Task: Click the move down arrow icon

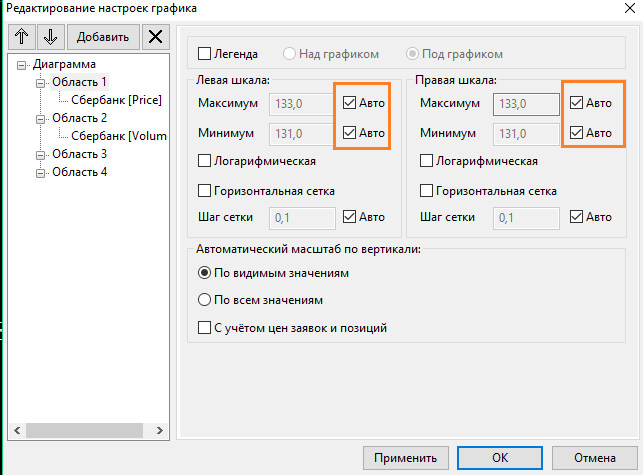Action: coord(50,37)
